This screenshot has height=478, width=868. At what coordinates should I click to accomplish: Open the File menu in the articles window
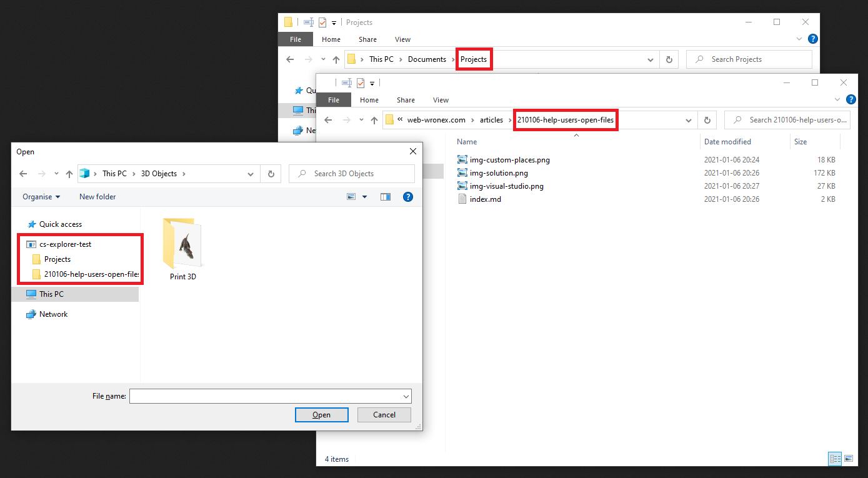point(334,99)
